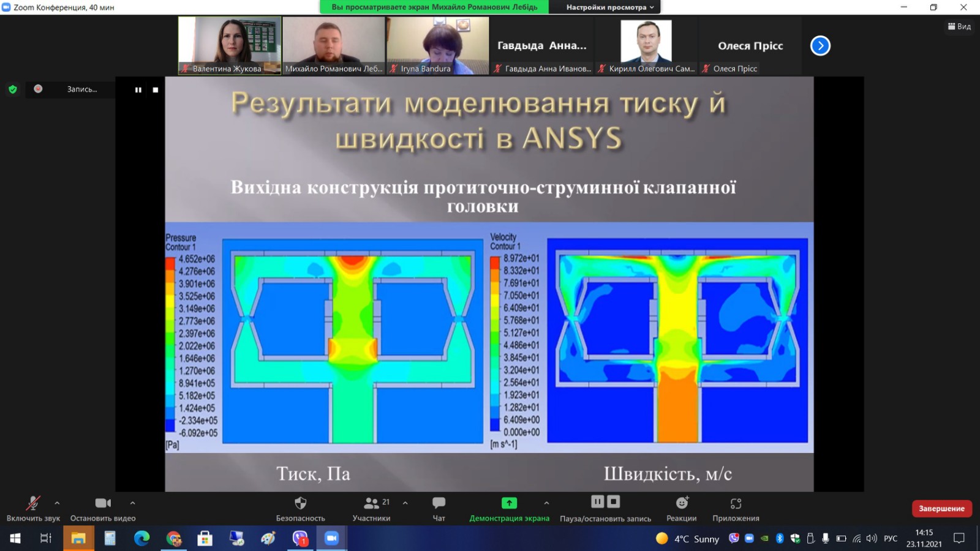Launch Google Chrome from taskbar
This screenshot has width=980, height=551.
pos(174,539)
